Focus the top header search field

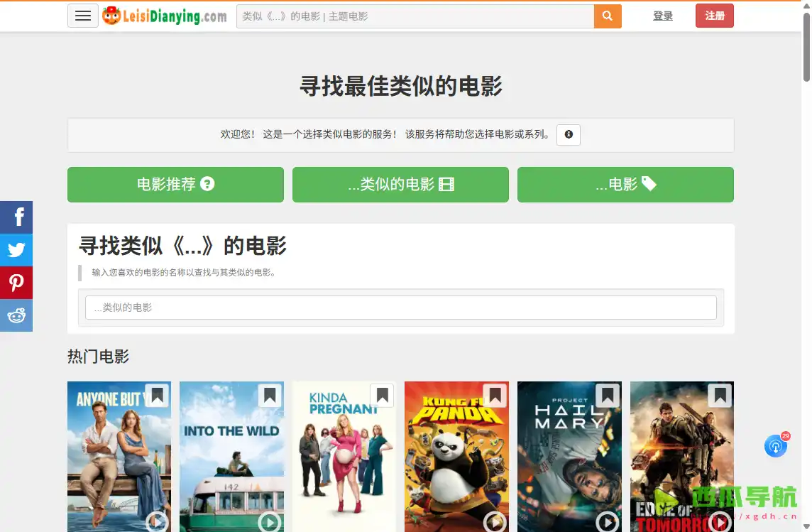(415, 16)
